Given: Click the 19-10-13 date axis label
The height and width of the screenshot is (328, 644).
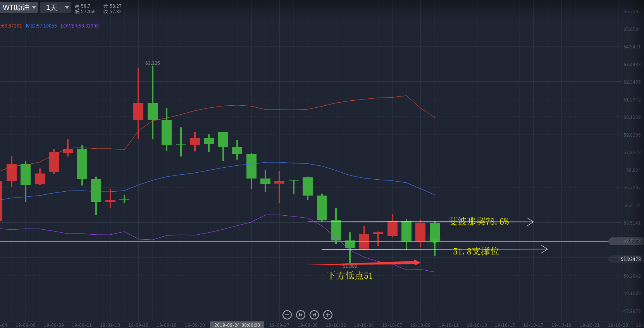Looking at the screenshot, I should (477, 325).
